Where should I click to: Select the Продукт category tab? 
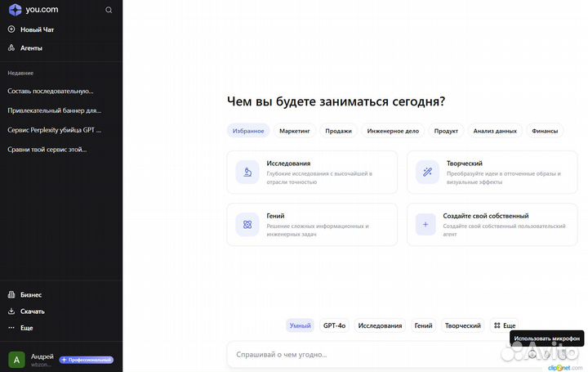point(446,131)
